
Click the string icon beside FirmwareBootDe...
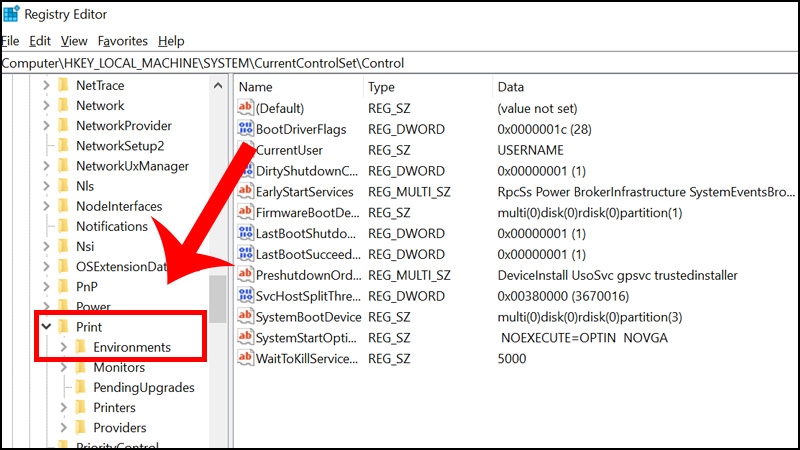click(245, 211)
